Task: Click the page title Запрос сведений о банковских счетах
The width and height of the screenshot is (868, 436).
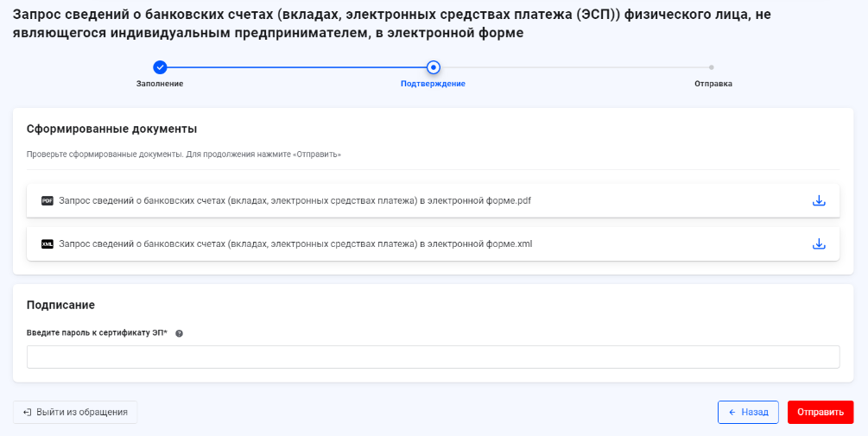Action: (391, 24)
